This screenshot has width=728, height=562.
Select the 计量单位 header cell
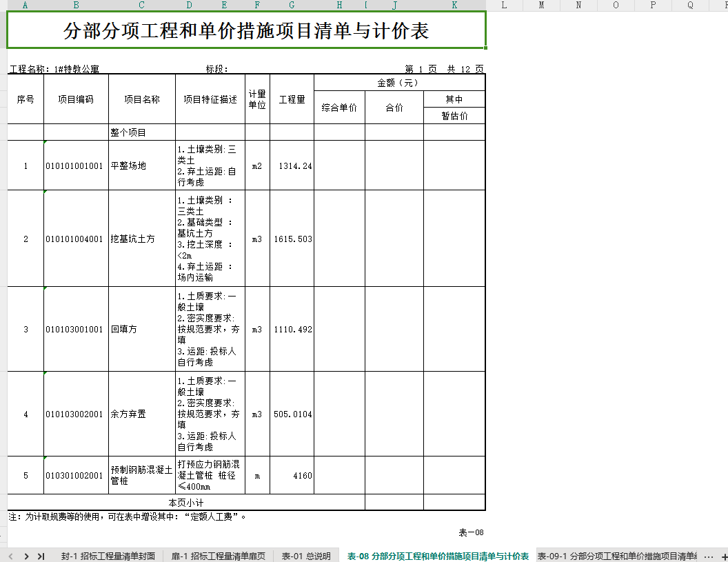[257, 99]
